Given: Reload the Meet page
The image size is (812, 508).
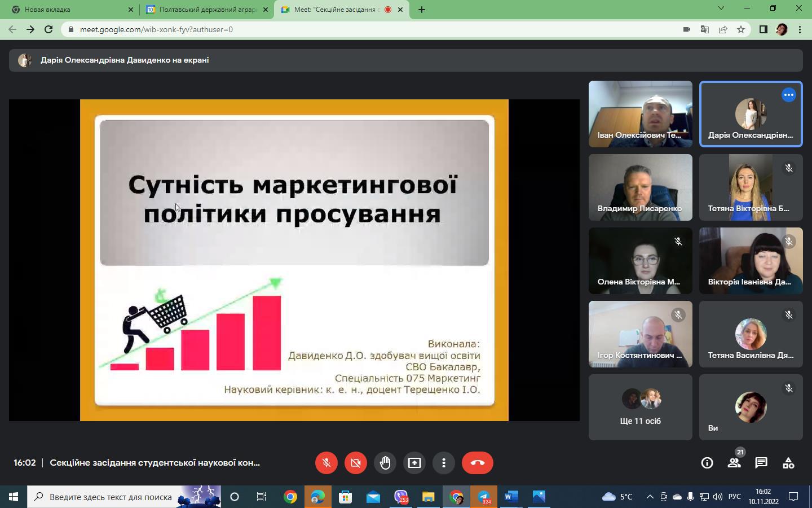Looking at the screenshot, I should [x=48, y=29].
